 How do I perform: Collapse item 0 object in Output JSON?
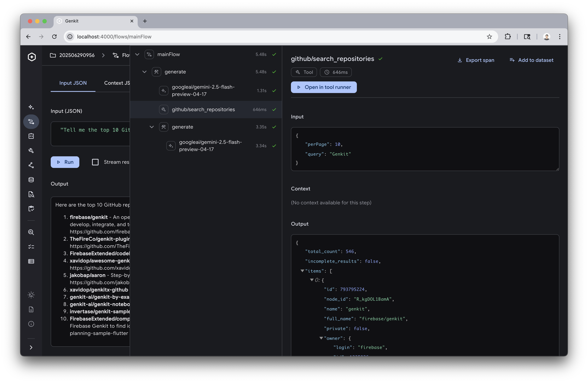click(312, 280)
